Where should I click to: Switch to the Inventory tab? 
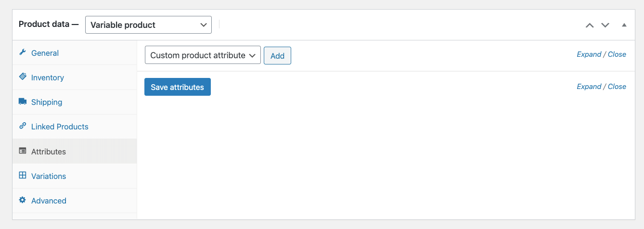pyautogui.click(x=47, y=77)
